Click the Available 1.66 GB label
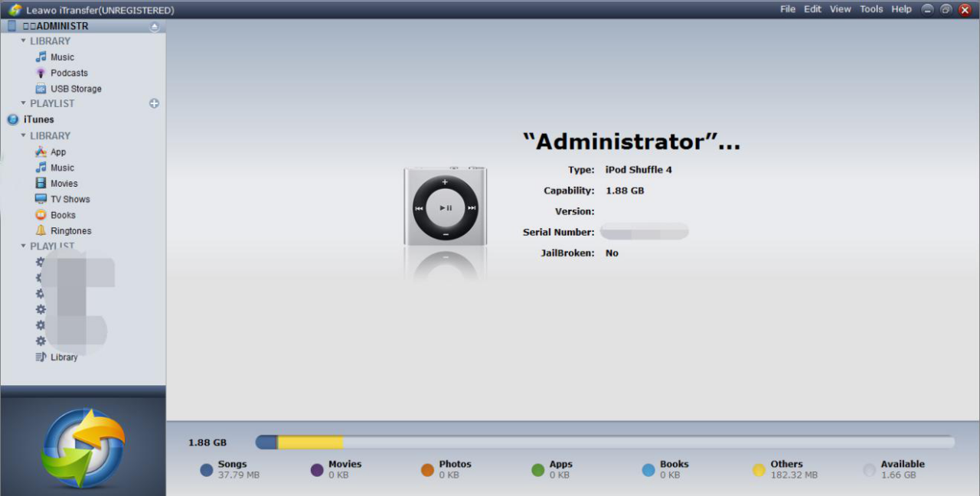The image size is (980, 496). 903,469
